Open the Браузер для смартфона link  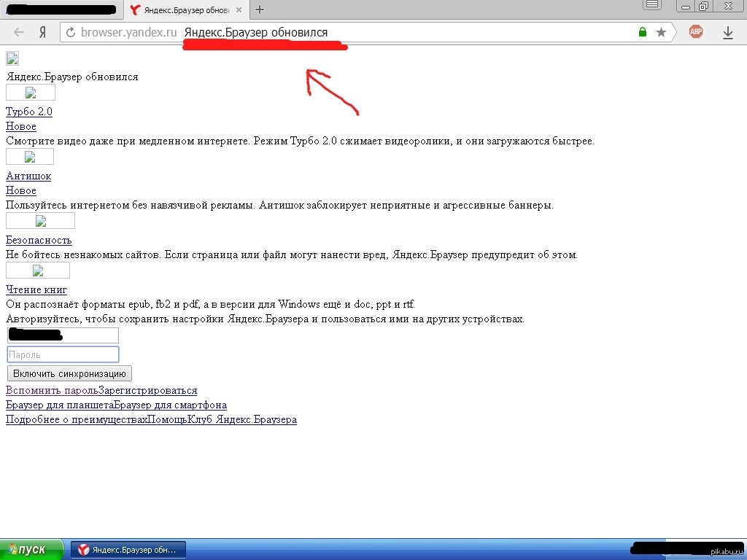point(171,405)
